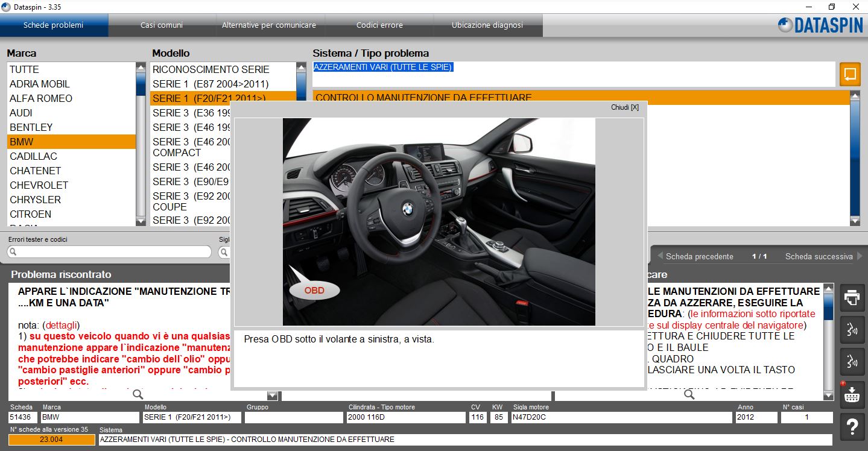Select TUTTE in the Marca list
The image size is (868, 451).
[x=71, y=69]
